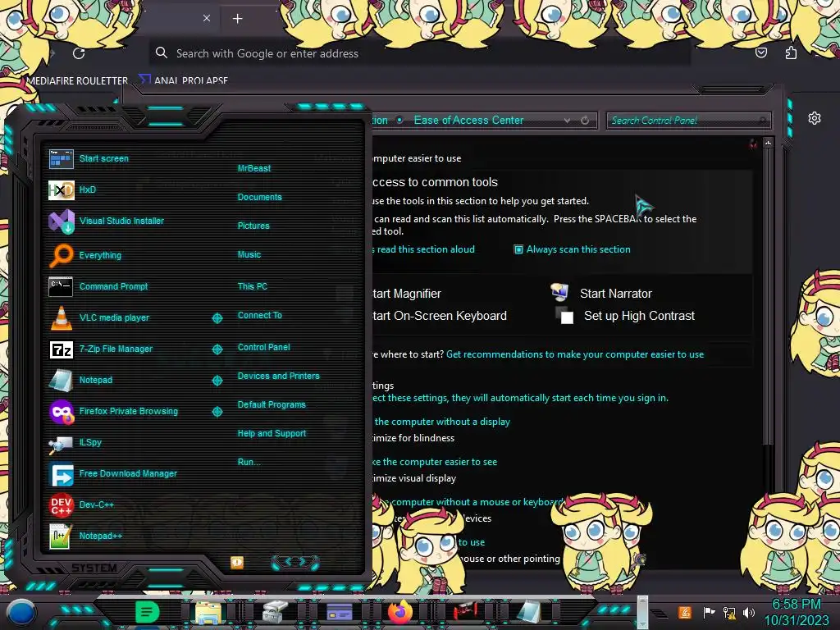Open address bar history dropdown

567,121
